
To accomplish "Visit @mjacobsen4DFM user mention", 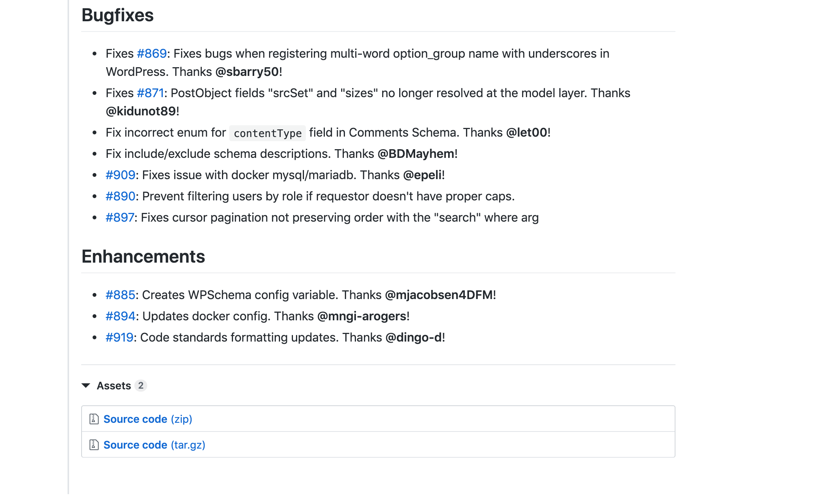I will click(x=439, y=295).
